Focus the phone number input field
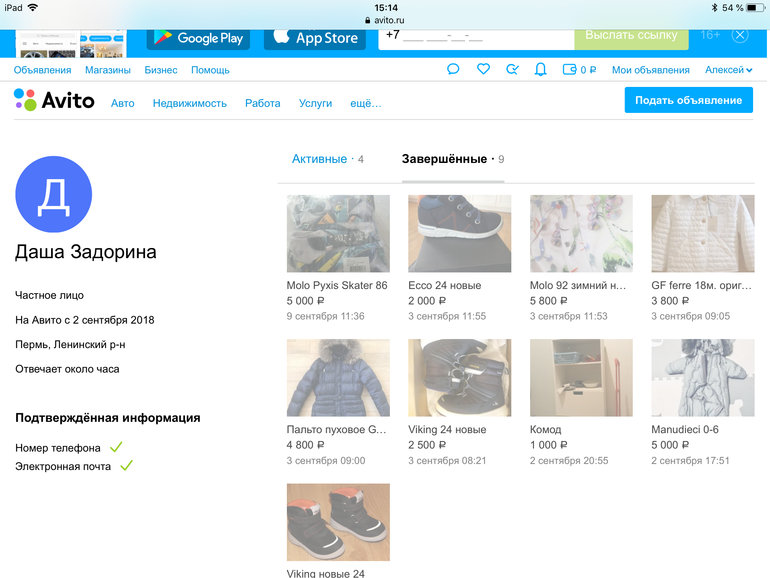This screenshot has height=578, width=770. (475, 38)
